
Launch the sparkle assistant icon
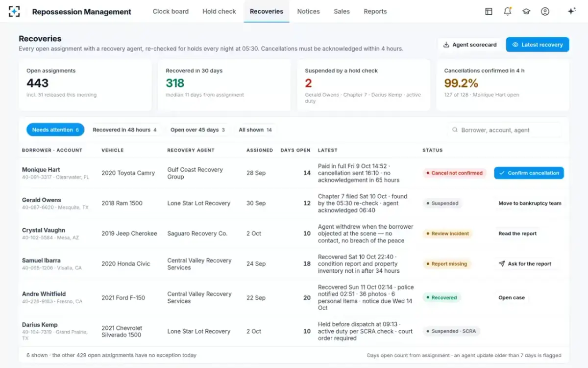(571, 11)
